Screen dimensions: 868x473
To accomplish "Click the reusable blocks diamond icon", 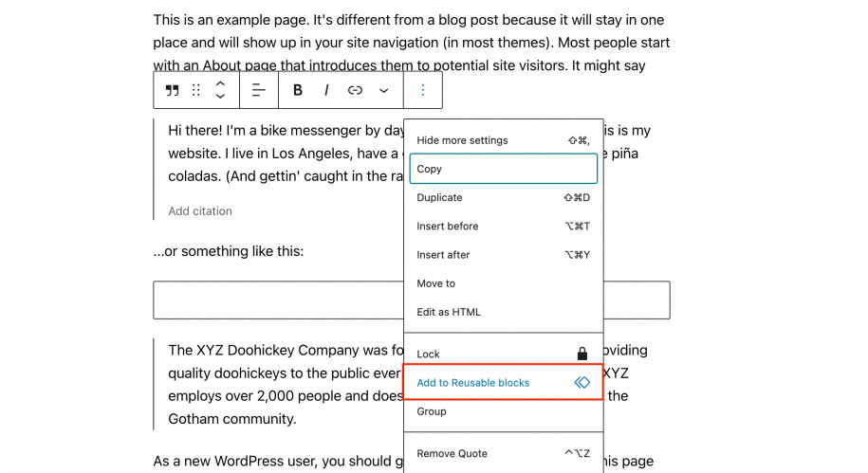I will (582, 382).
